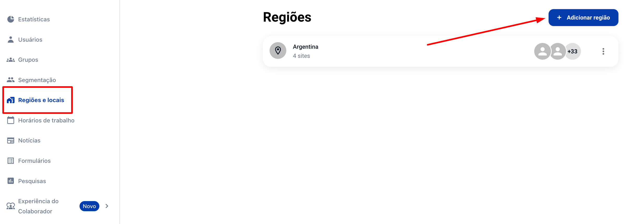Click the Notícias newspaper icon

click(x=11, y=140)
